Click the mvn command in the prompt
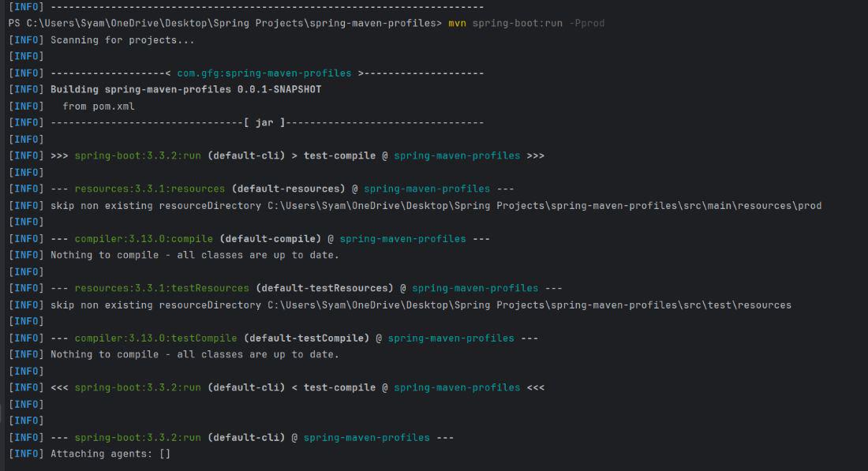The image size is (868, 471). (457, 23)
